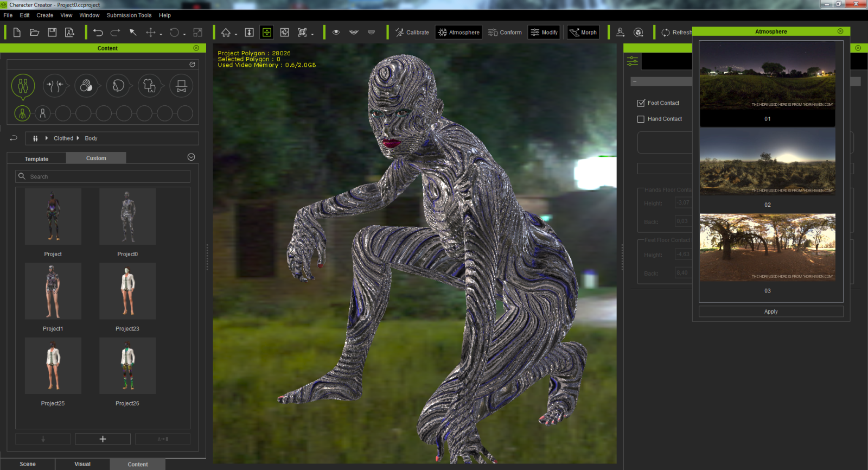
Task: Click the export 3D object cube icon
Action: [x=639, y=33]
